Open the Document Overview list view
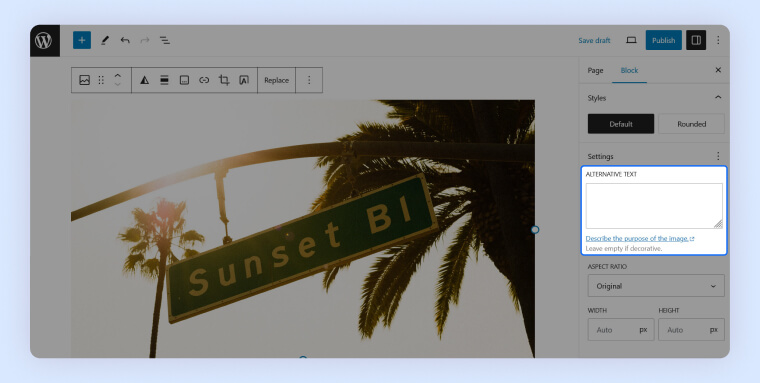Screen dimensions: 760x383 [x=165, y=40]
